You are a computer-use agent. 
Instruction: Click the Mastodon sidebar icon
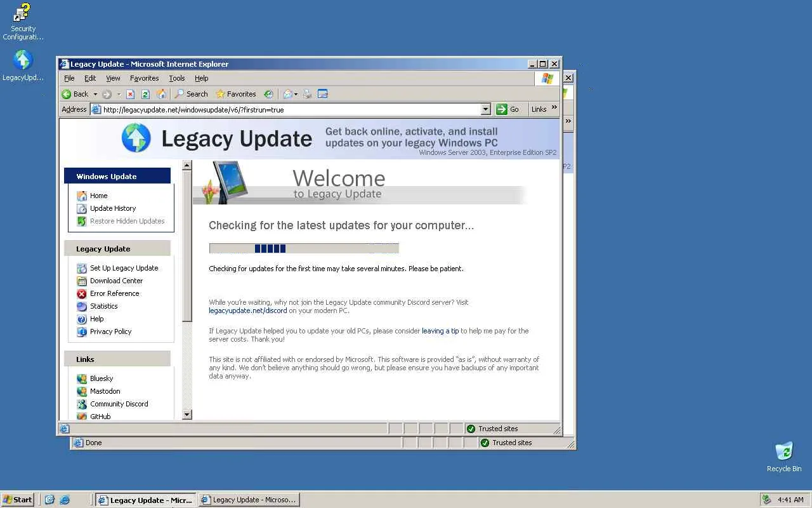(x=82, y=391)
